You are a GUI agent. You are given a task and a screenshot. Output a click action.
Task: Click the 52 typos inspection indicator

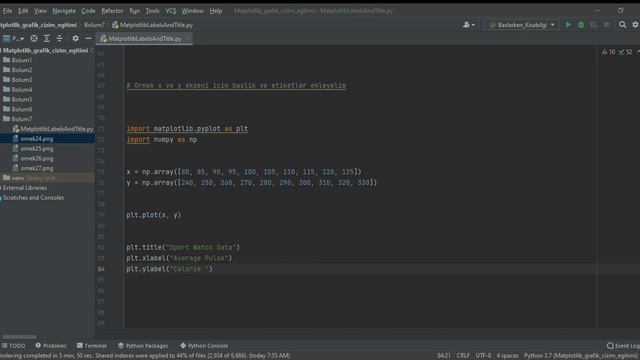[x=625, y=52]
